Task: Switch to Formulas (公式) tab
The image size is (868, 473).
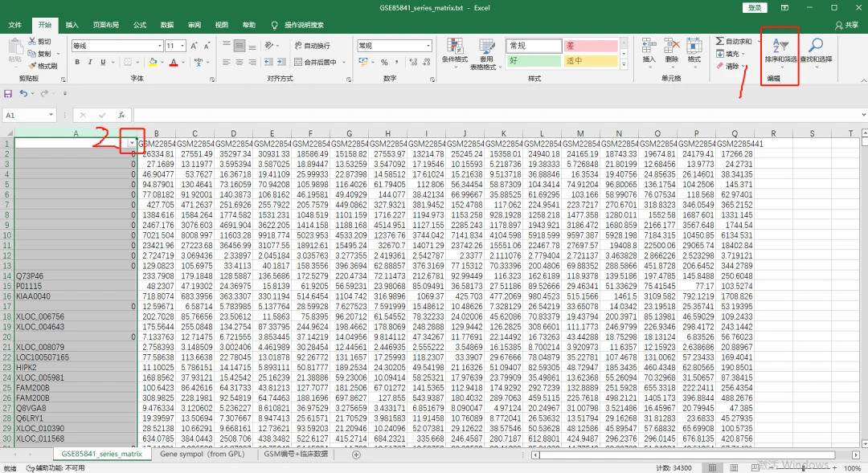Action: (x=140, y=25)
